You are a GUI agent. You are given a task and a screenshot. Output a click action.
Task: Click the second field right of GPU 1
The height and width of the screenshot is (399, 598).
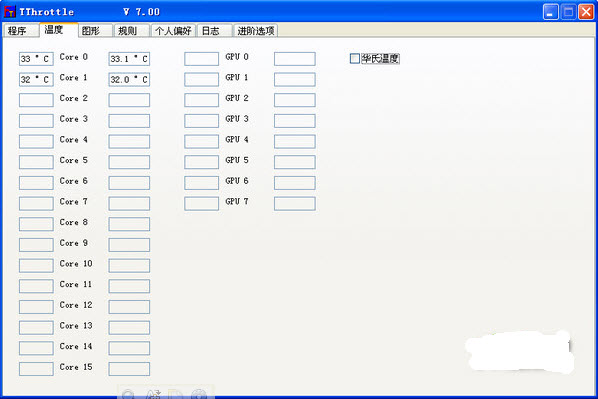tap(294, 79)
